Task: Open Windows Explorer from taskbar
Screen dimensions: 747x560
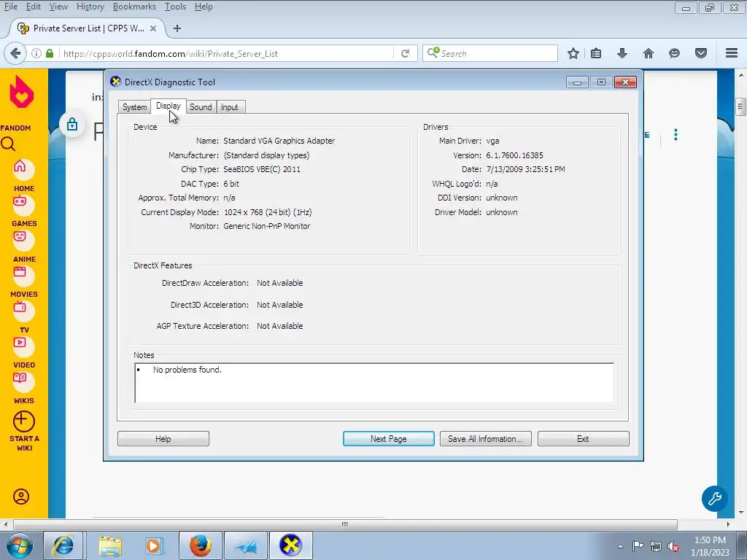Action: pos(109,545)
